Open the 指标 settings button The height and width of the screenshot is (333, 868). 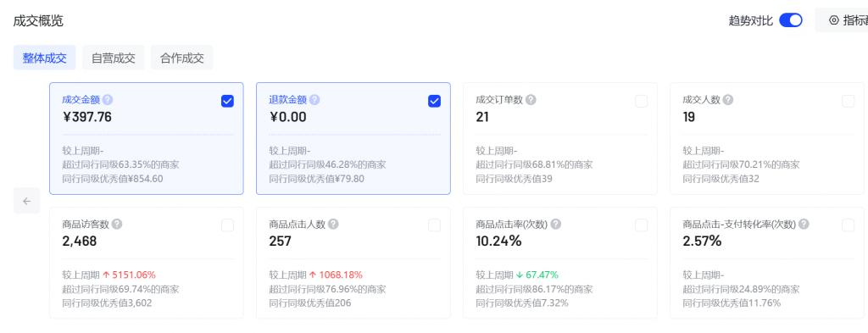[842, 20]
